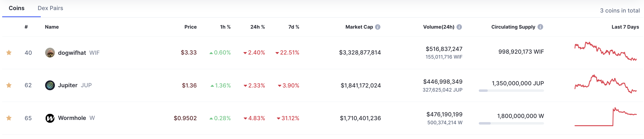Sort by the Volume(24h) column header
Screen dimensions: 644x139
point(439,27)
